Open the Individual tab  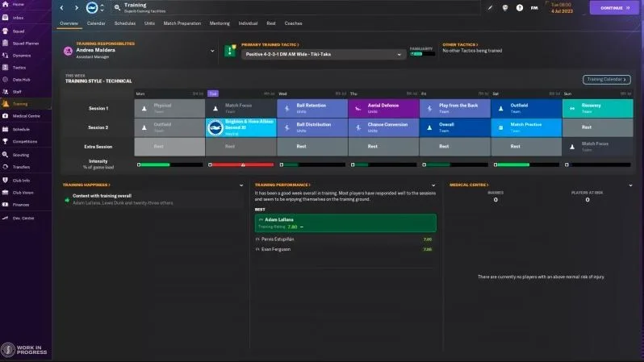[248, 23]
